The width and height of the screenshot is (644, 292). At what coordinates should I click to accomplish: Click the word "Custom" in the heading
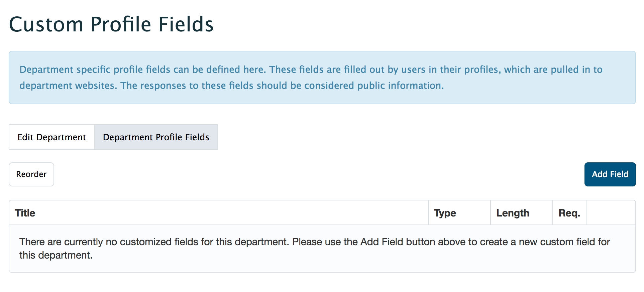[46, 24]
